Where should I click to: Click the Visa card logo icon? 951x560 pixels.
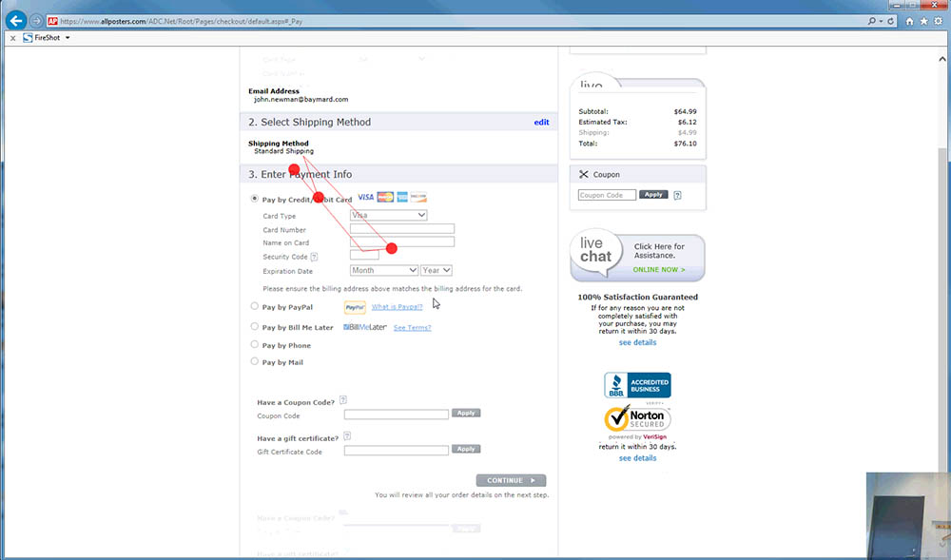[x=365, y=197]
